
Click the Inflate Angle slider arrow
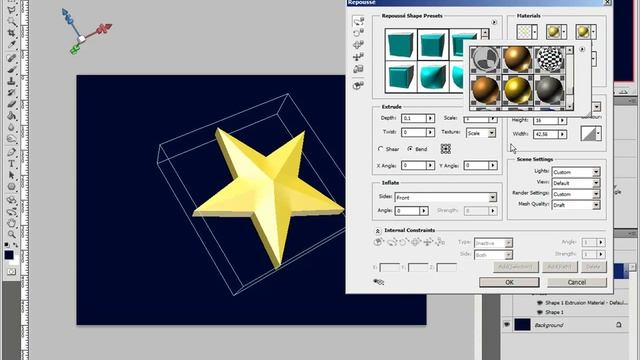coord(424,211)
